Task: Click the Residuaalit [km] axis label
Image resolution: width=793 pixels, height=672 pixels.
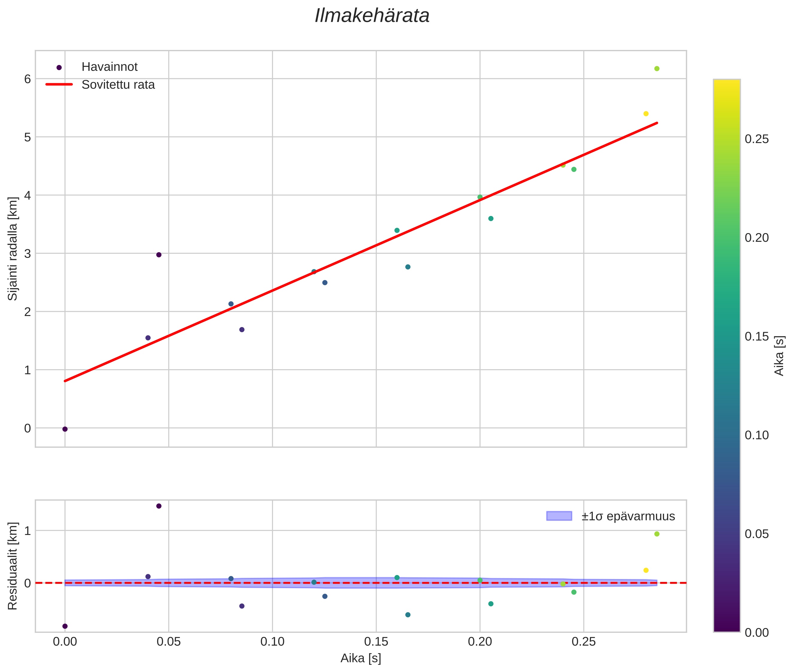Action: click(13, 566)
